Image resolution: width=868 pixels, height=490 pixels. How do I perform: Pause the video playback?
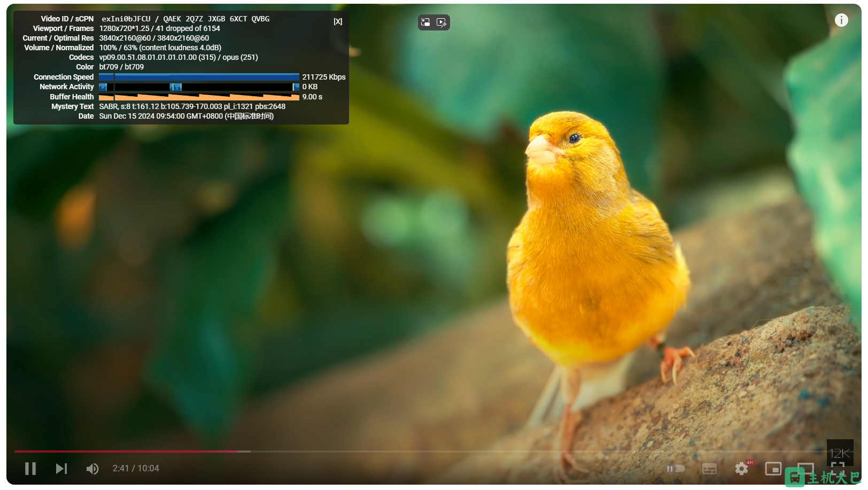tap(30, 469)
